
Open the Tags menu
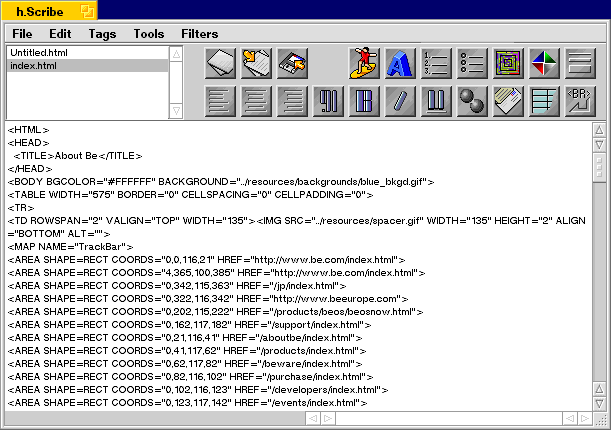(x=102, y=34)
